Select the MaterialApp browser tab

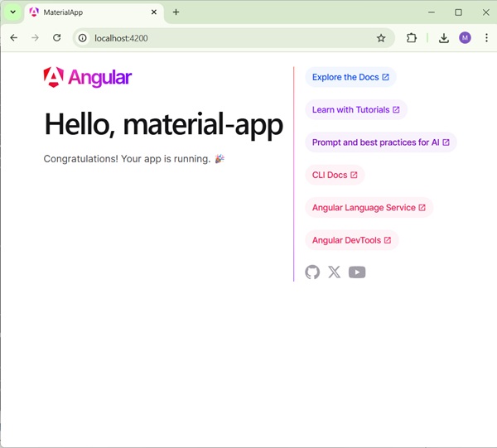[94, 12]
